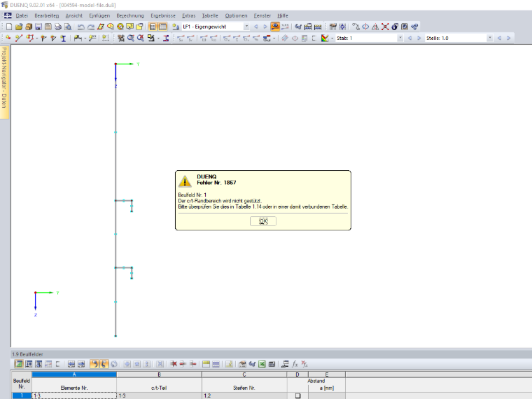
Task: Open the load case dropdown LF1 - Eigengewicht
Action: point(246,27)
